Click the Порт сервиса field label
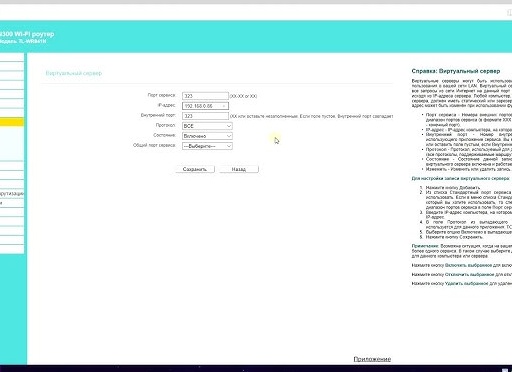The width and height of the screenshot is (512, 372). point(161,95)
